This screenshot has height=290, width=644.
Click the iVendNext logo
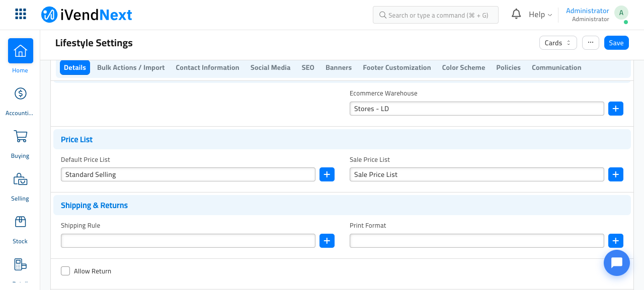pyautogui.click(x=87, y=15)
